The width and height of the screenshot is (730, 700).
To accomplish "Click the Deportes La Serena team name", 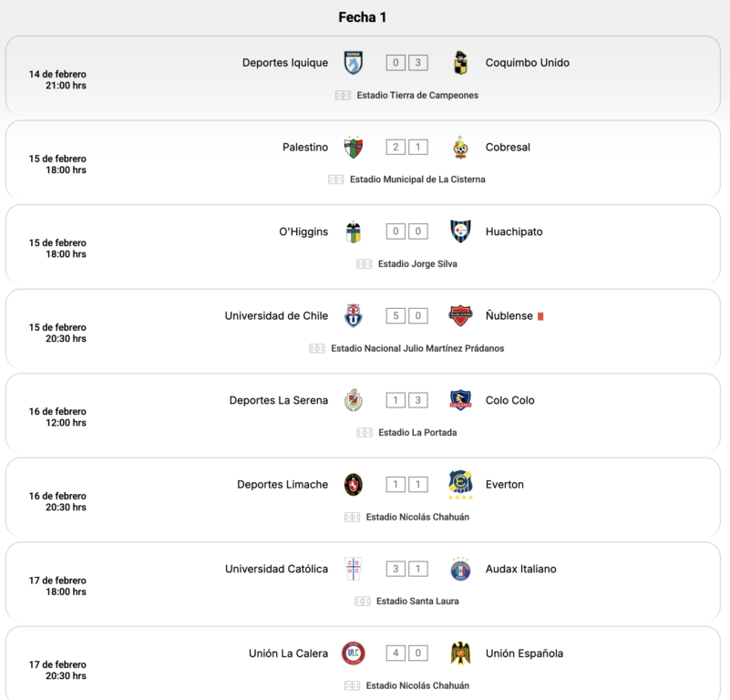I will (278, 400).
